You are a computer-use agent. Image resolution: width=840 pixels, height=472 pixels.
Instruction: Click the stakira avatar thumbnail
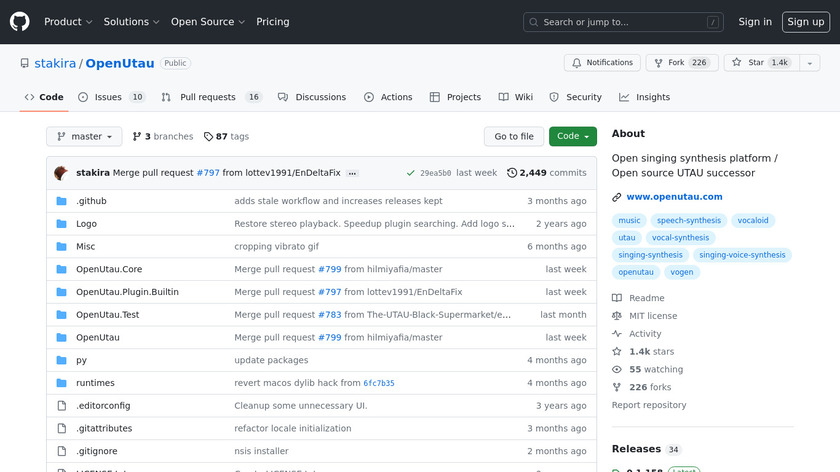pyautogui.click(x=61, y=173)
